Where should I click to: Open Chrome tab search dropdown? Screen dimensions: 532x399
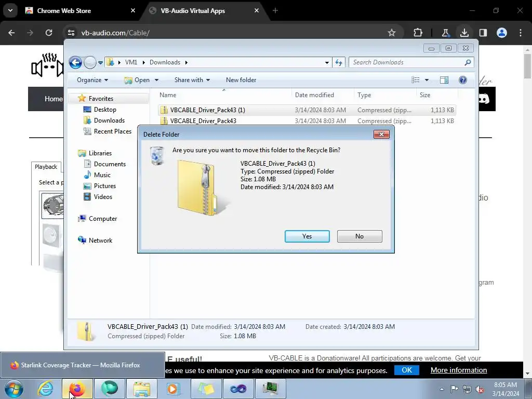10,10
